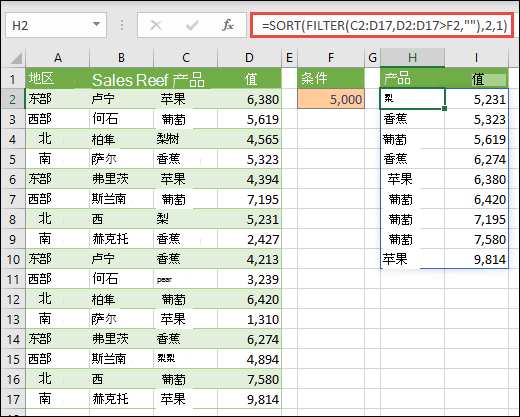This screenshot has width=520, height=417.
Task: Select cell 赫克托 in row 9
Action: coord(121,239)
